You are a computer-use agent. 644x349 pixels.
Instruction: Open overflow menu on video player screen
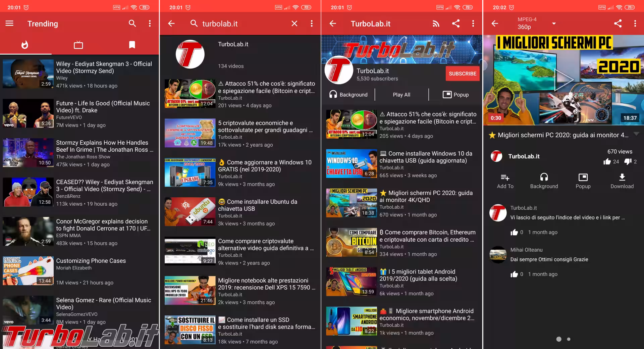click(635, 23)
